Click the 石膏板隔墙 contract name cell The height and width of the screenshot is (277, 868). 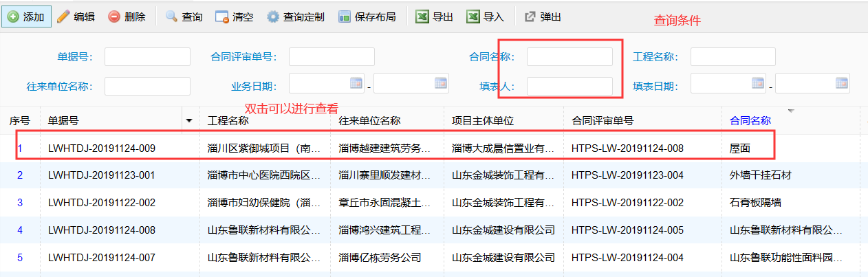[755, 203]
